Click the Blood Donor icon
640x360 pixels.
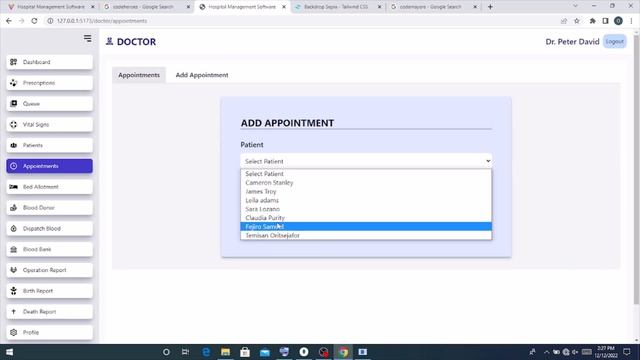13,208
